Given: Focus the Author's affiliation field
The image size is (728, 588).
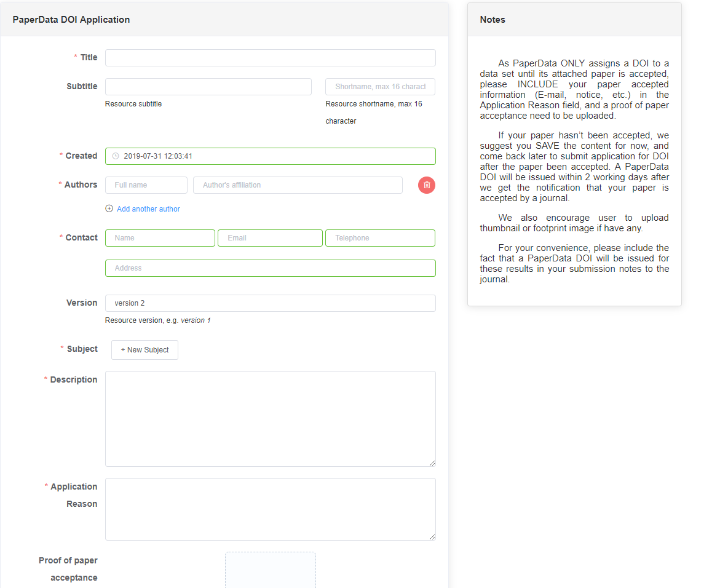Looking at the screenshot, I should point(298,185).
